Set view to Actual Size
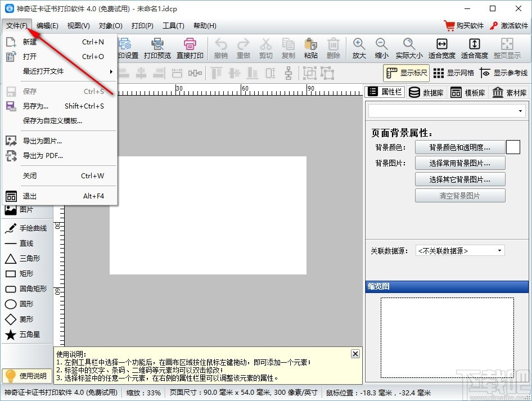The height and width of the screenshot is (401, 532). (x=409, y=48)
